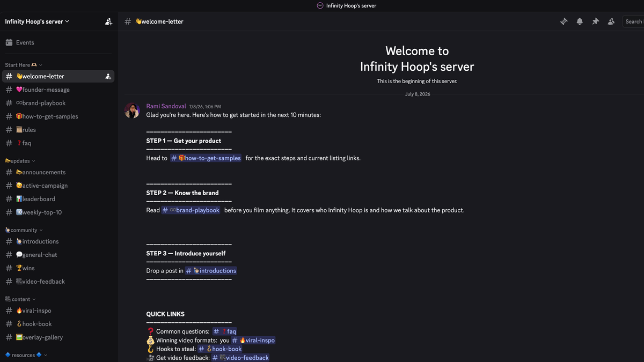
Task: Click the message timestamp 7/8/26, 1:06 PM
Action: (x=205, y=107)
